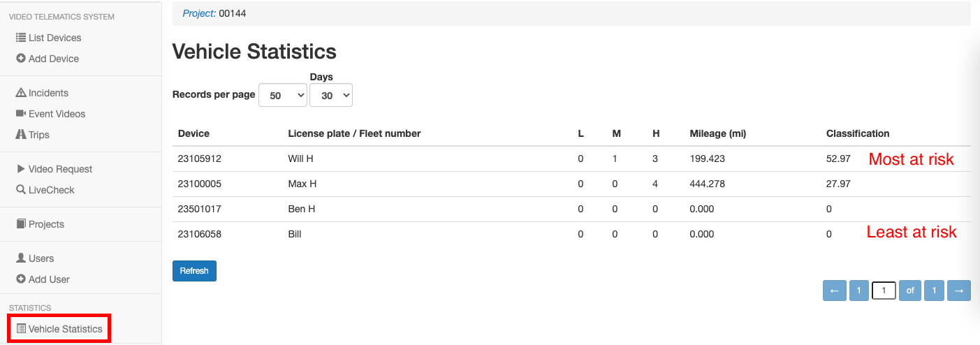Open Vehicle Statistics in the sidebar
Image resolution: width=980 pixels, height=345 pixels.
59,329
